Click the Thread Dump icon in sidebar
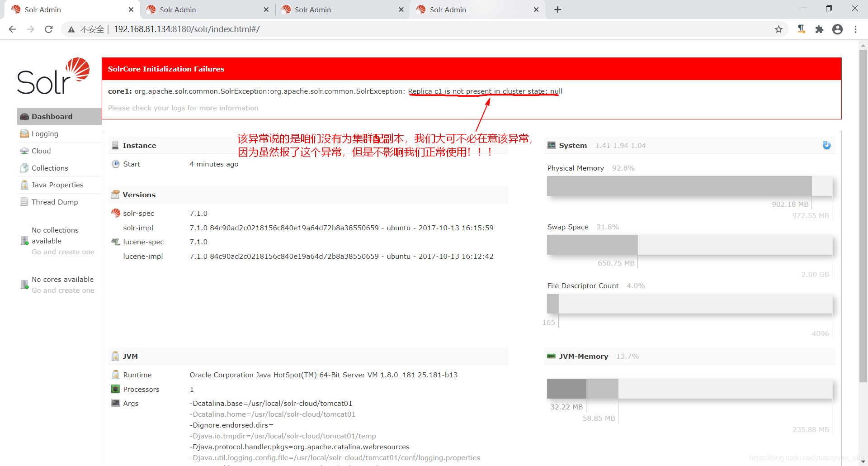Image resolution: width=868 pixels, height=466 pixels. [24, 202]
